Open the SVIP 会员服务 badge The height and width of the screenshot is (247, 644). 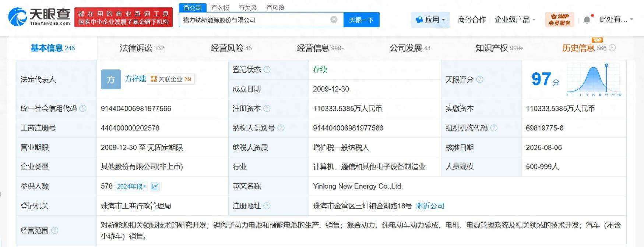click(x=560, y=19)
